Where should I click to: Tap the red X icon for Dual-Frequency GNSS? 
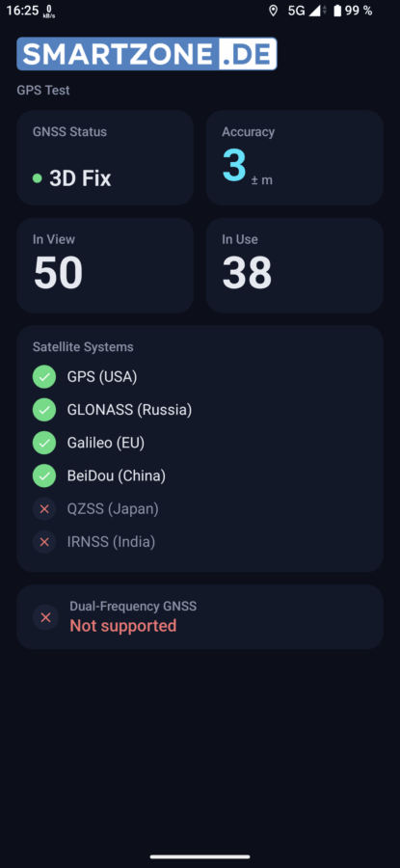coord(45,617)
